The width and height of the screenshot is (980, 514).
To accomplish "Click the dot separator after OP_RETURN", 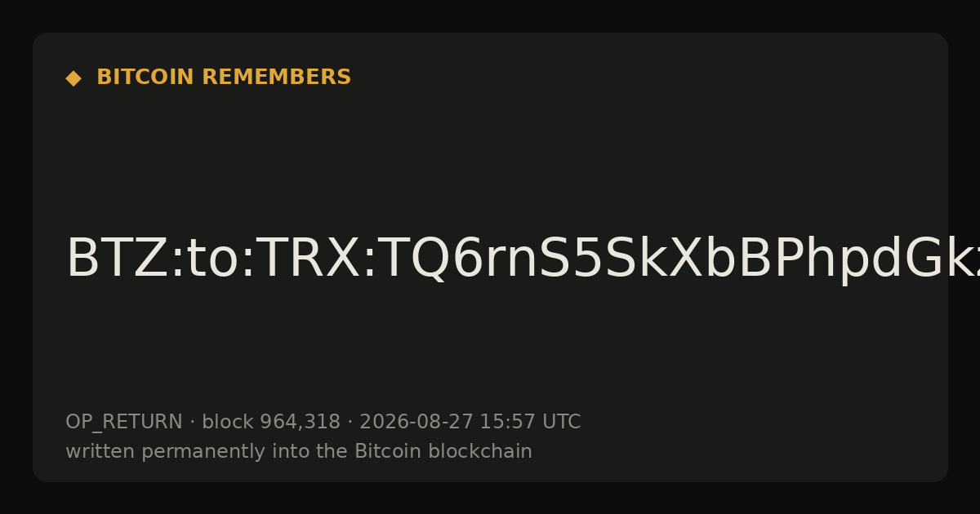I will [193, 423].
